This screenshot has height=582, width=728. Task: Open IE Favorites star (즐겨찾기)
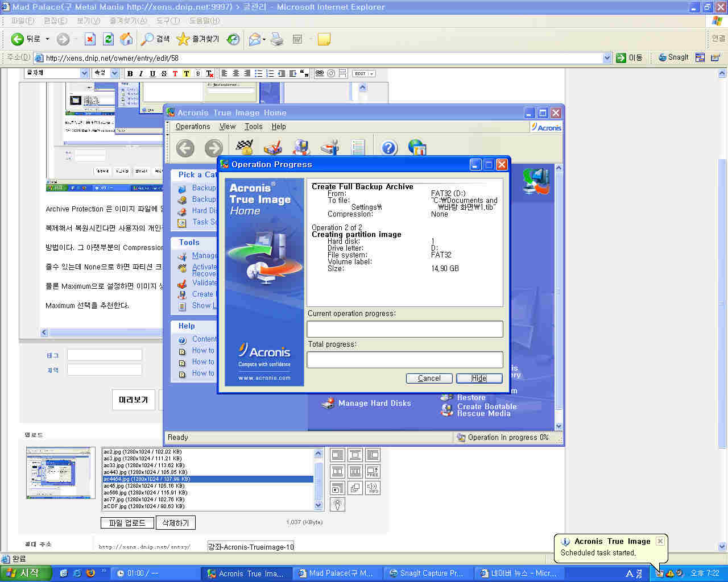(197, 39)
